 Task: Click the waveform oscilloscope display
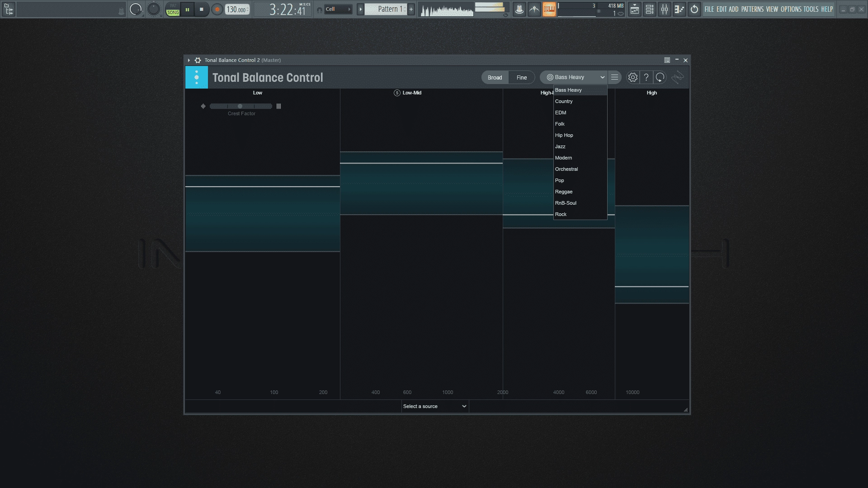coord(446,9)
